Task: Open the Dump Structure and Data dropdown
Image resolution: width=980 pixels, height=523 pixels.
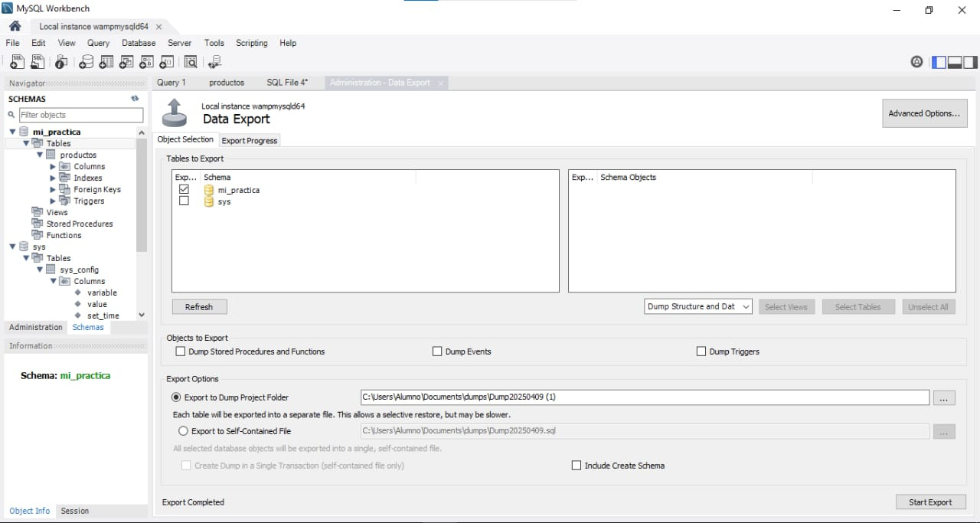Action: (x=698, y=306)
